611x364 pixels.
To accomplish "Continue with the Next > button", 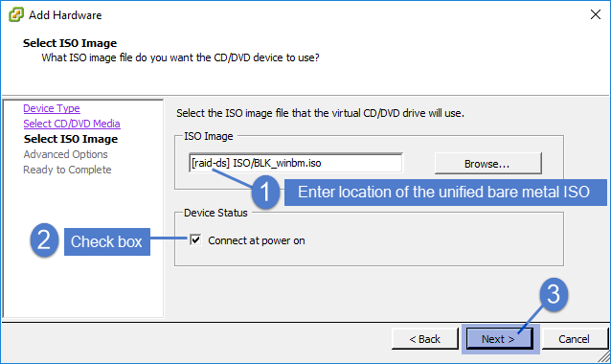I will (x=499, y=339).
